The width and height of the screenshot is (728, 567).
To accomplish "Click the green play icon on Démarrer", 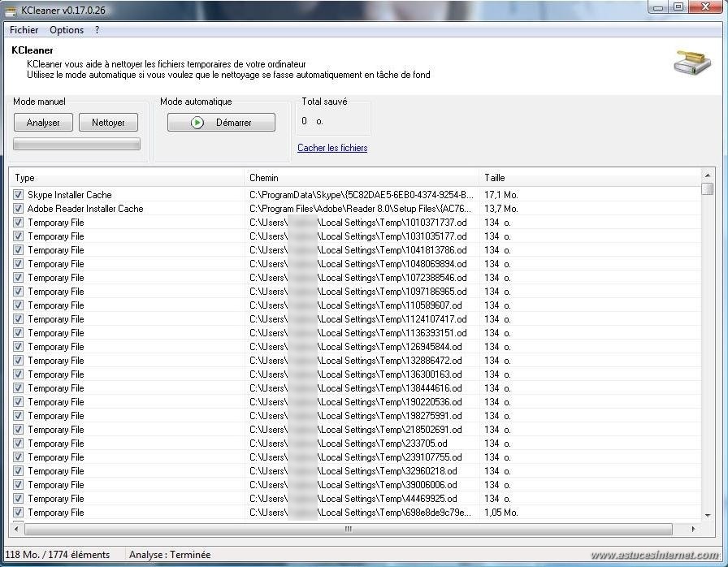I will tap(197, 123).
